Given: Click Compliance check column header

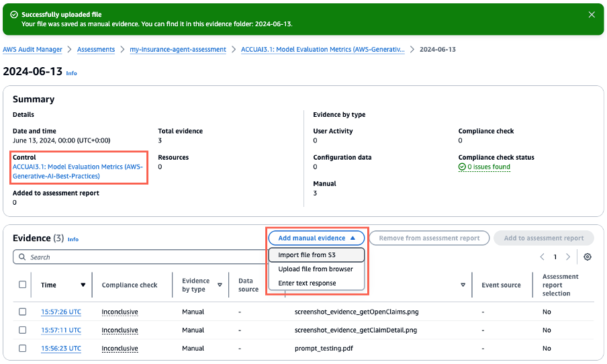Looking at the screenshot, I should (130, 285).
